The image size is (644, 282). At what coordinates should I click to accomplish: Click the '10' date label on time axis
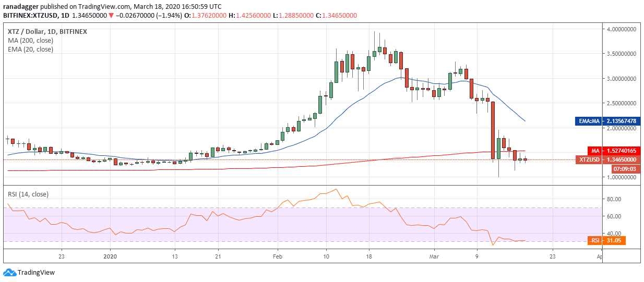(x=326, y=256)
